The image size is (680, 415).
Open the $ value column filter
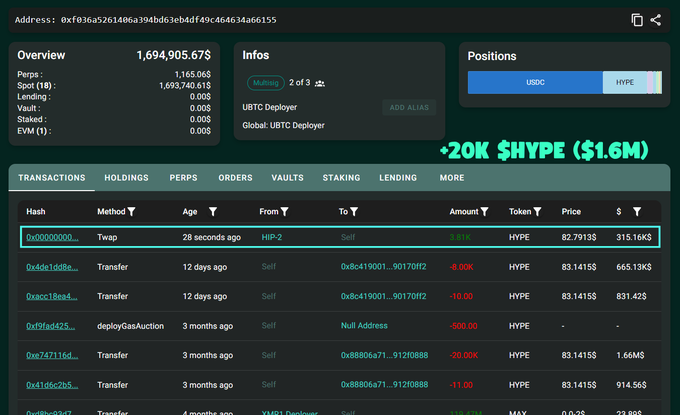[637, 212]
